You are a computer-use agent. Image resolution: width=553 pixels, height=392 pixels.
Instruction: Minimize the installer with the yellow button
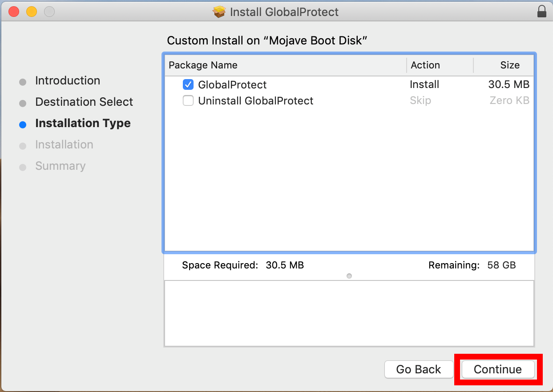(x=32, y=12)
